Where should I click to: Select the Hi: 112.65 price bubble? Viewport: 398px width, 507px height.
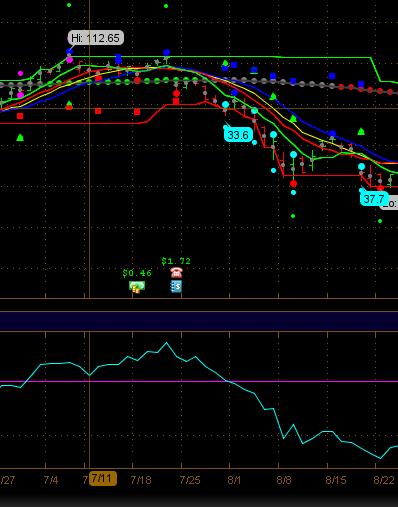pos(96,38)
